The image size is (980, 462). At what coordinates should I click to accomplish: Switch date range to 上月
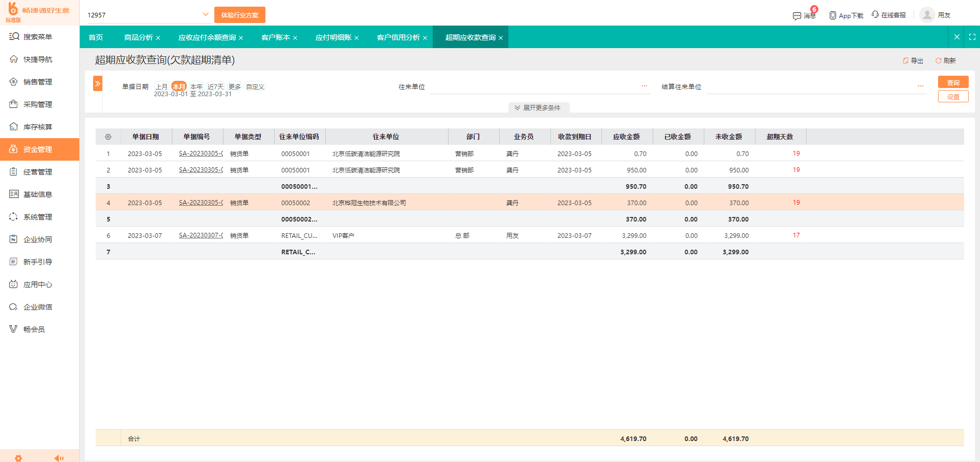tap(161, 86)
